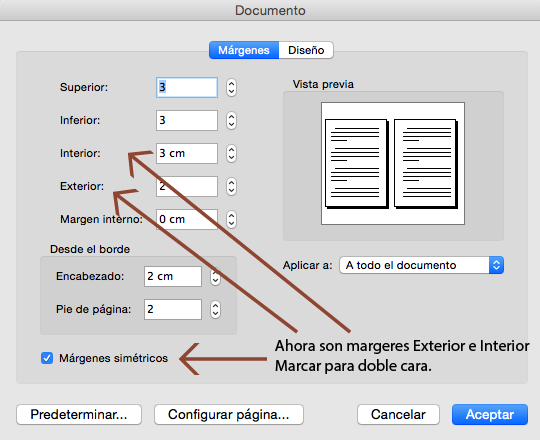Click the Exterior margin stepper arrows
The image size is (540, 440).
[x=231, y=187]
